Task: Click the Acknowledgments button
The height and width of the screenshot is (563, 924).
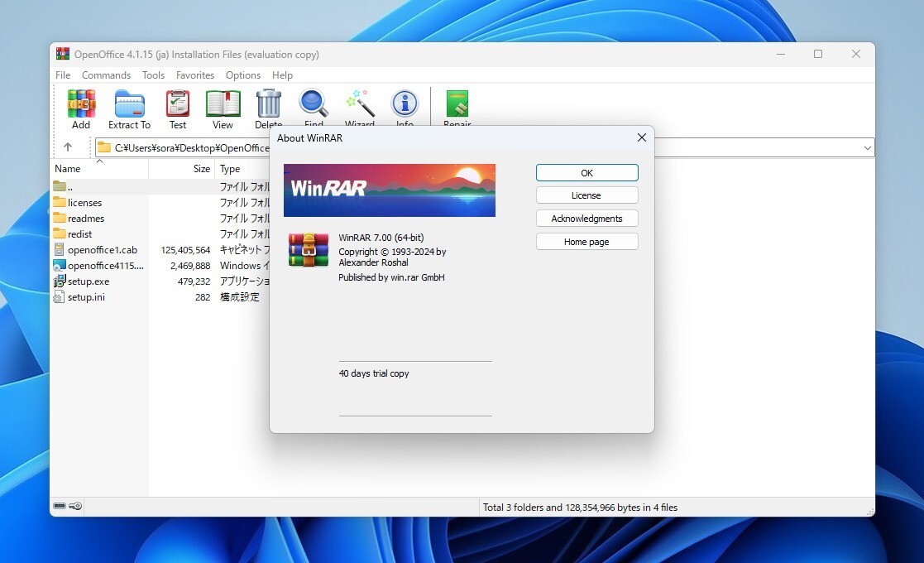Action: tap(586, 218)
